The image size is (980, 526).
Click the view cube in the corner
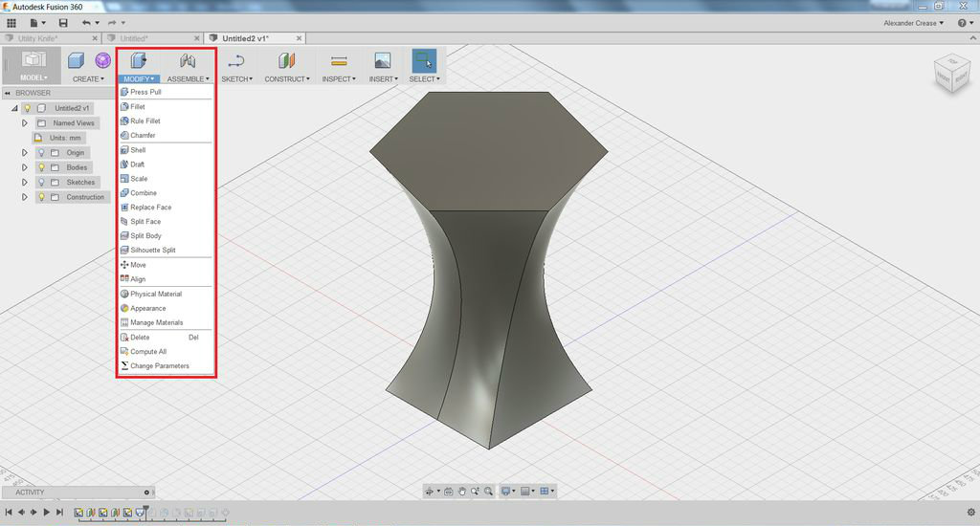tap(951, 75)
